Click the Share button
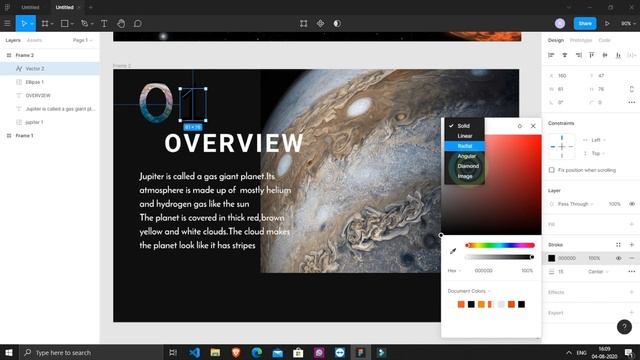The image size is (640, 360). coord(585,24)
